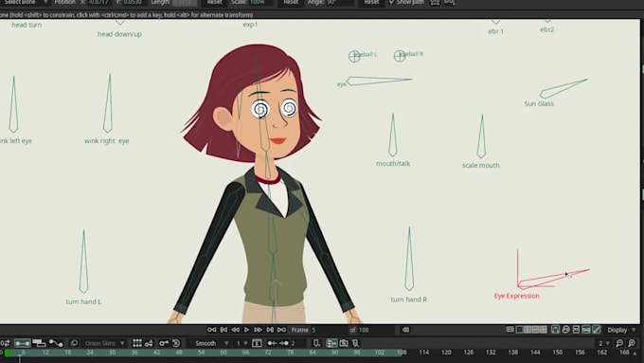This screenshot has height=363, width=644.
Task: Step back one frame
Action: pyautogui.click(x=235, y=330)
